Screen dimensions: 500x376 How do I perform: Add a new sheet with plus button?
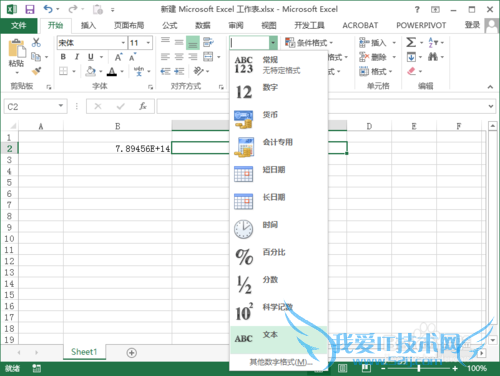point(132,353)
